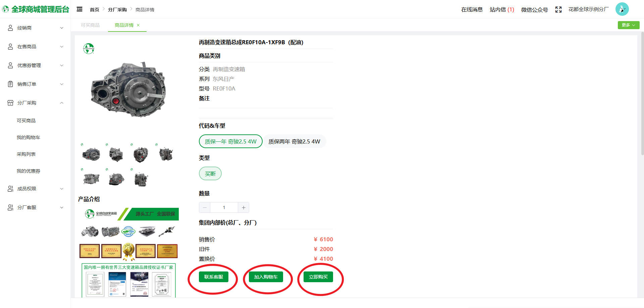Image resolution: width=644 pixels, height=308 pixels.
Task: Click the 在售商品 sidebar icon
Action: click(x=10, y=46)
